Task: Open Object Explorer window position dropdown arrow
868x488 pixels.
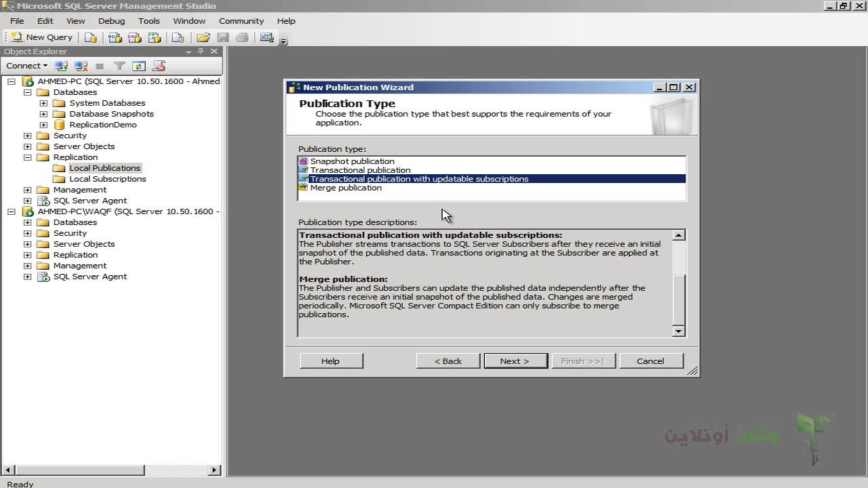Action: [x=189, y=52]
